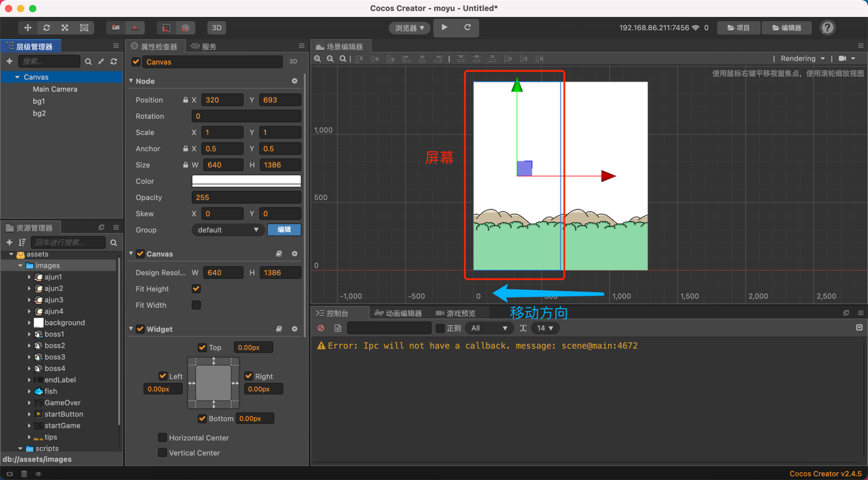Collapse all nodes icon in hierarchy panel

point(101,61)
